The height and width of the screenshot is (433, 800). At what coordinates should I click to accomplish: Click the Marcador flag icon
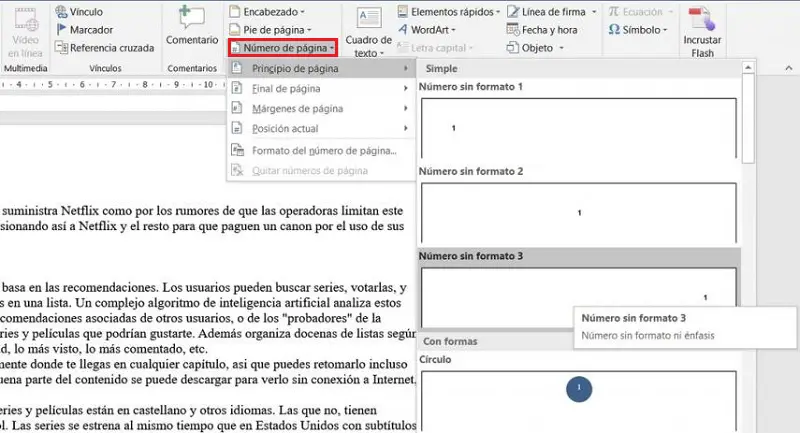click(x=61, y=30)
